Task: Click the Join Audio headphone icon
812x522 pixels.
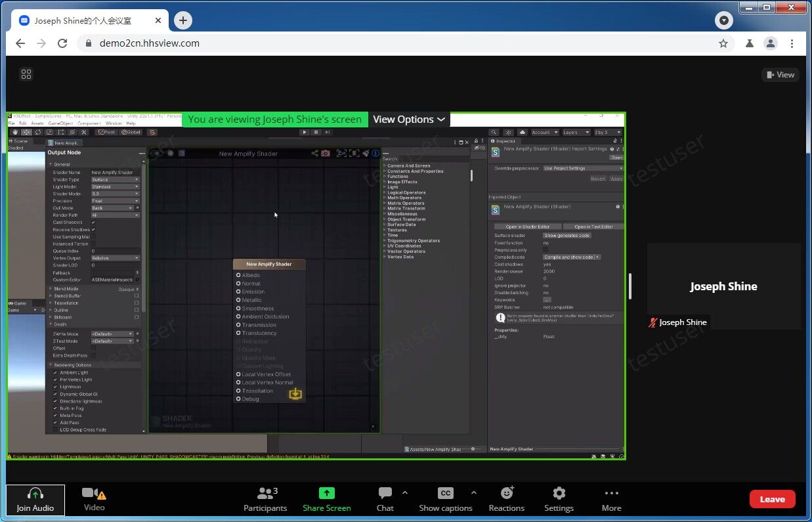Action: coord(35,494)
